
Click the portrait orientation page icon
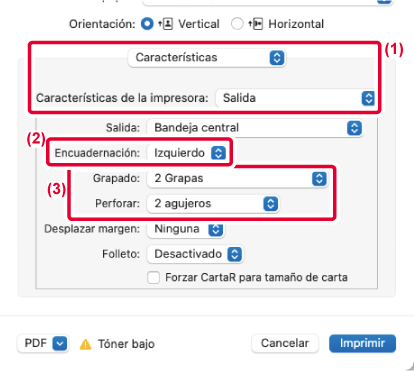pyautogui.click(x=165, y=24)
